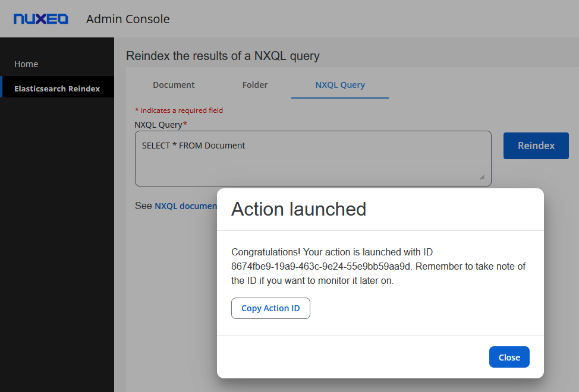This screenshot has height=392, width=579.
Task: Click the required field notice text
Action: point(179,110)
